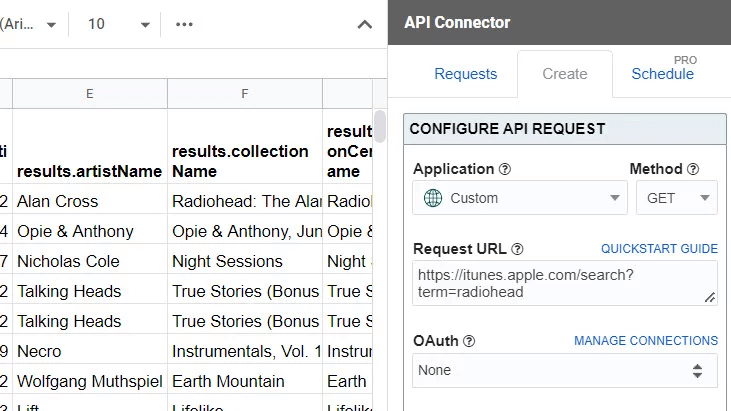Open the GET method dropdown
Screen dimensions: 731x411
click(677, 198)
